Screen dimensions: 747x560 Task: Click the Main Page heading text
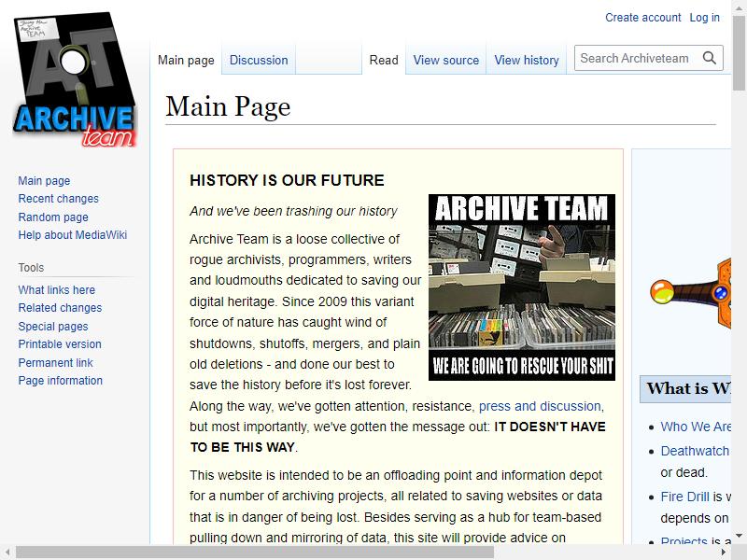tap(228, 106)
